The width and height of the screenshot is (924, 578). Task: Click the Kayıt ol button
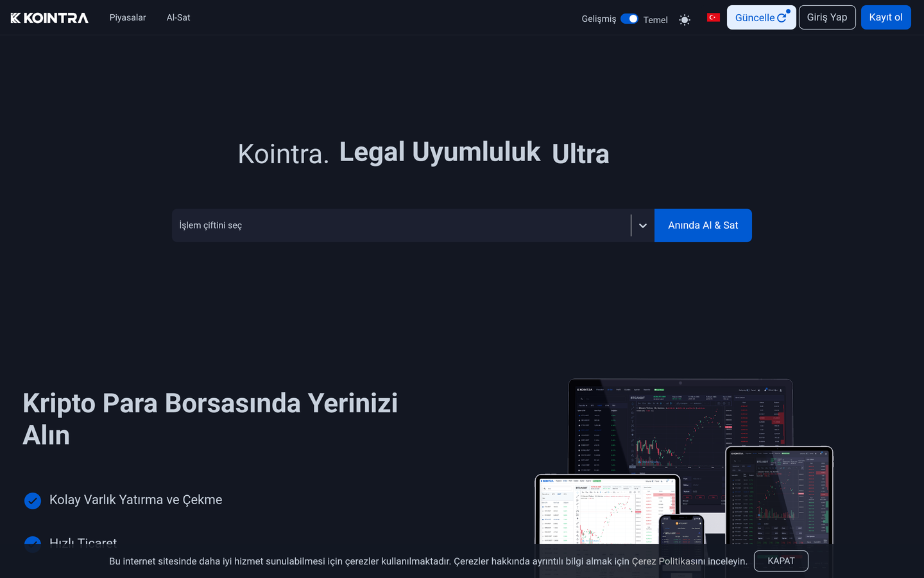(x=886, y=17)
